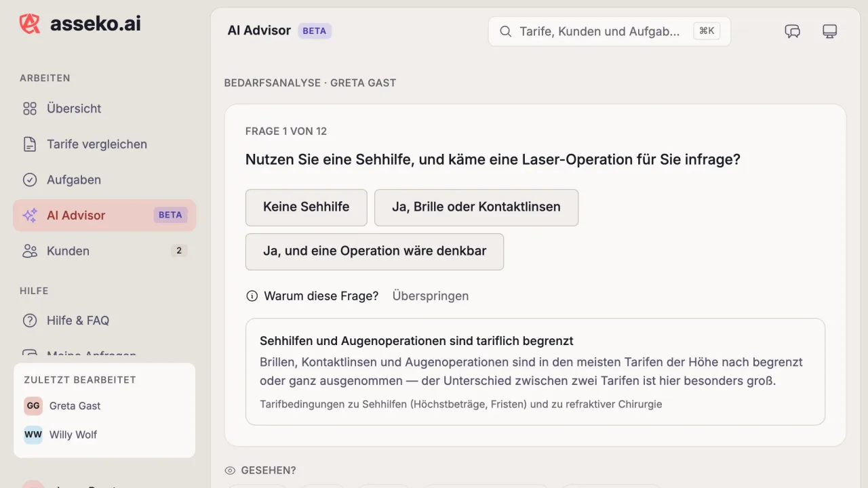Open the Aufgaben section
The width and height of the screenshot is (868, 488).
click(x=104, y=180)
